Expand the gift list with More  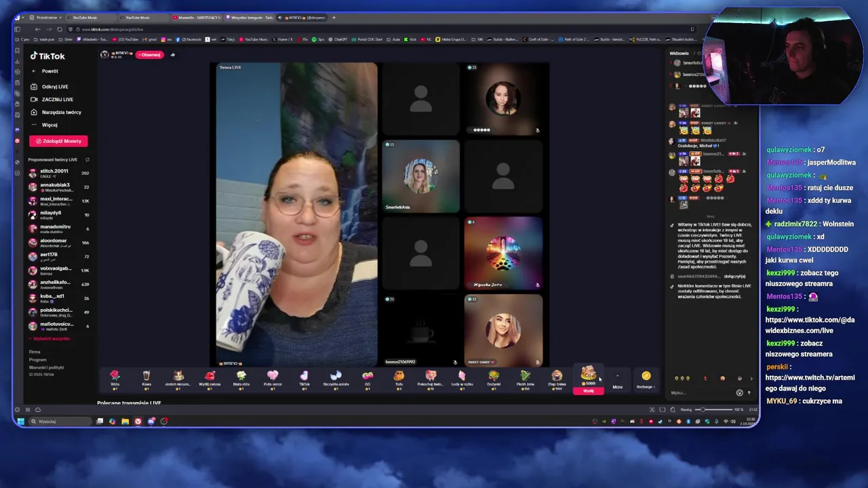(617, 381)
